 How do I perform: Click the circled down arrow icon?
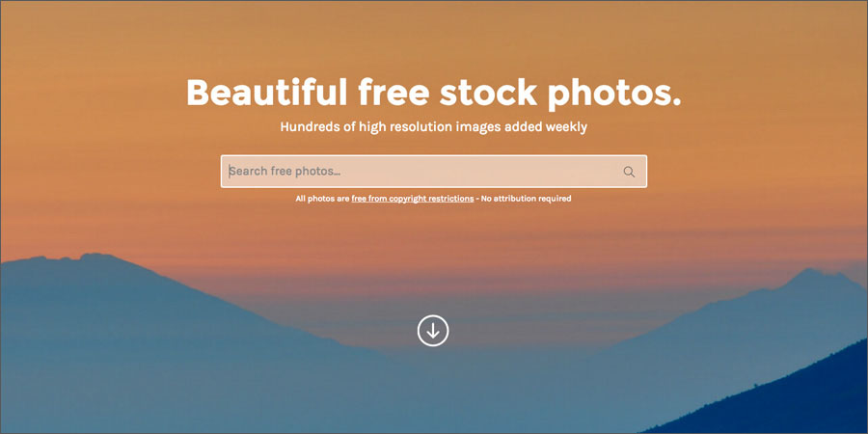point(433,331)
